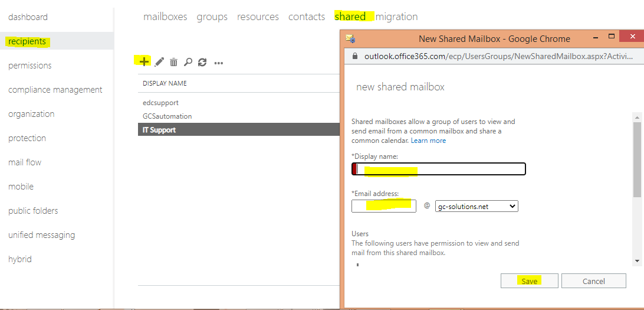The width and height of the screenshot is (644, 310).
Task: Open the mailboxes tab
Action: point(165,17)
